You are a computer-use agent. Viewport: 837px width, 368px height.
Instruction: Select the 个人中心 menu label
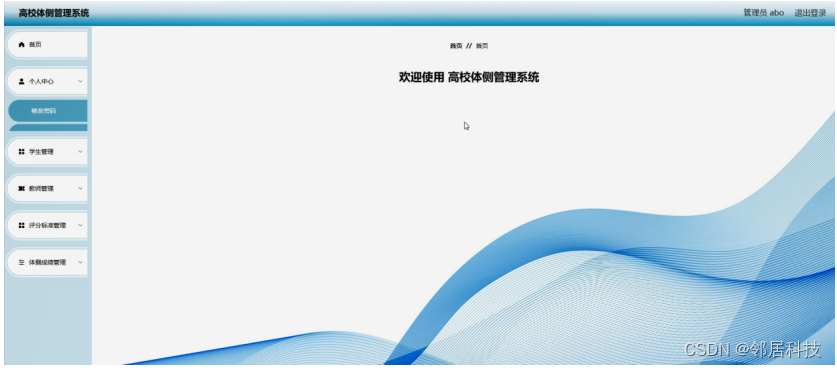pyautogui.click(x=41, y=82)
